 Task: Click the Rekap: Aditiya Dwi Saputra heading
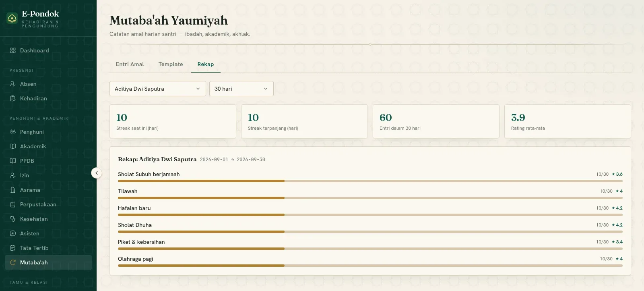[x=157, y=159]
